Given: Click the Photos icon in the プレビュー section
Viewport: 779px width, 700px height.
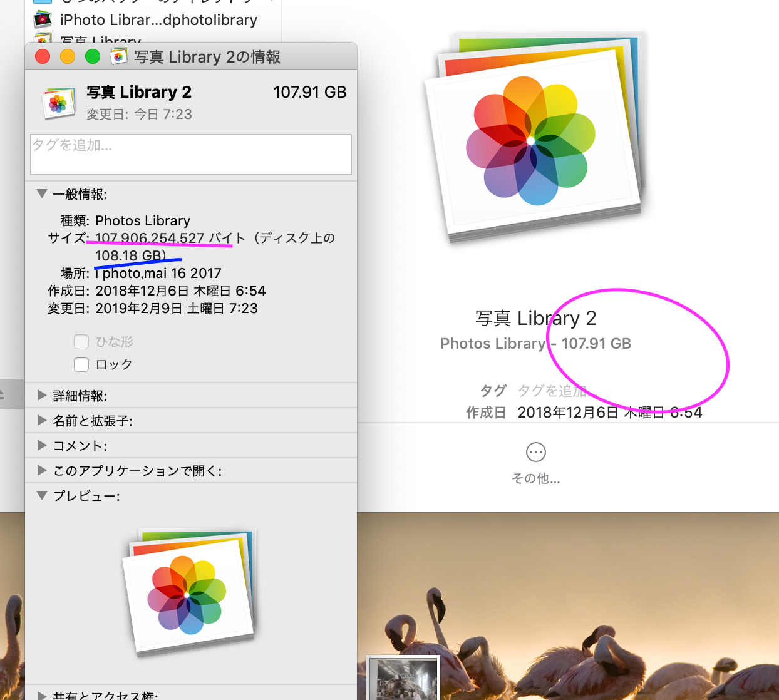Looking at the screenshot, I should (189, 593).
